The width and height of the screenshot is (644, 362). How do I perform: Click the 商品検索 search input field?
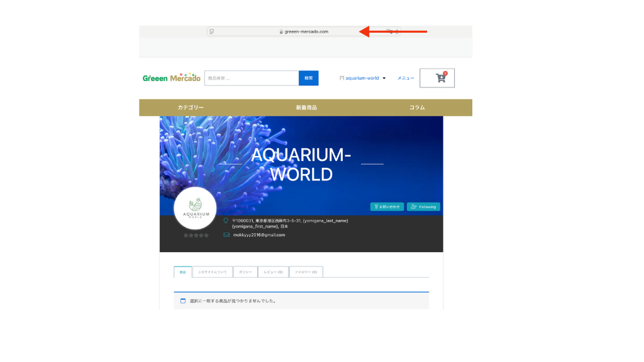click(x=251, y=78)
